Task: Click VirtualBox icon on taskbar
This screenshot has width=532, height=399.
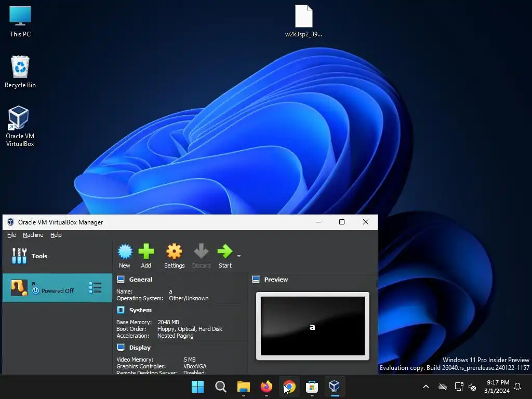Action: click(335, 387)
